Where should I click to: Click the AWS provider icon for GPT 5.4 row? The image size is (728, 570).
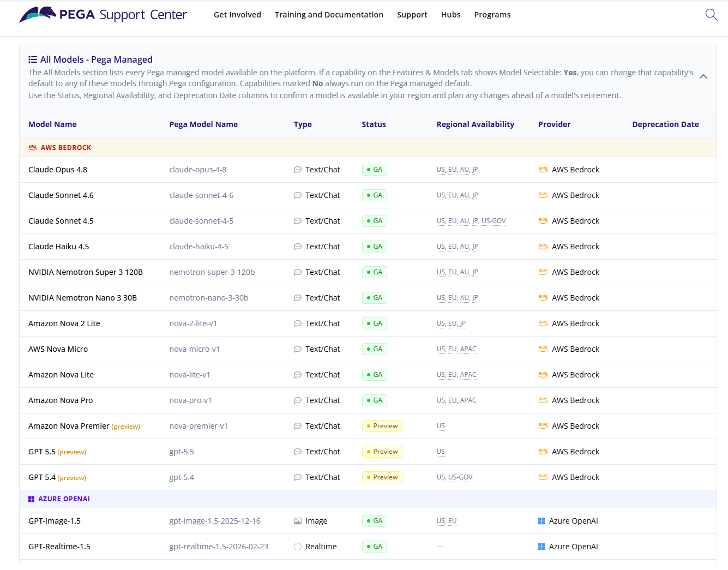coord(543,477)
